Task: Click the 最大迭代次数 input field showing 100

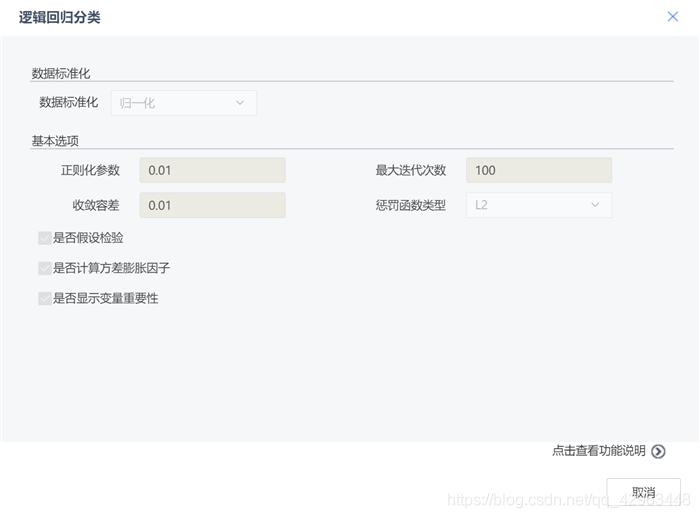Action: click(539, 170)
